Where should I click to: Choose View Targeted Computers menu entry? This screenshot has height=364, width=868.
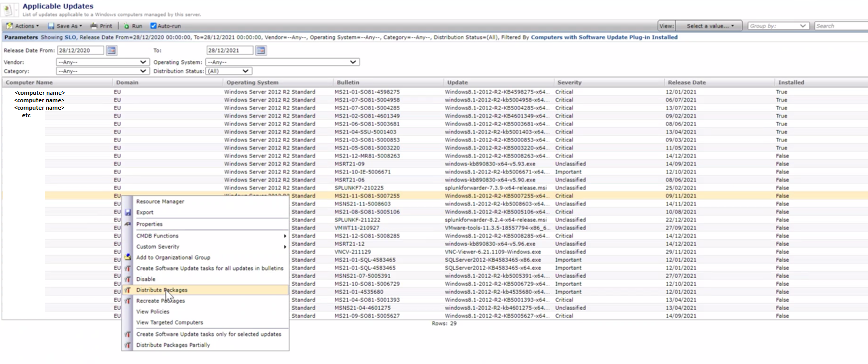[169, 323]
